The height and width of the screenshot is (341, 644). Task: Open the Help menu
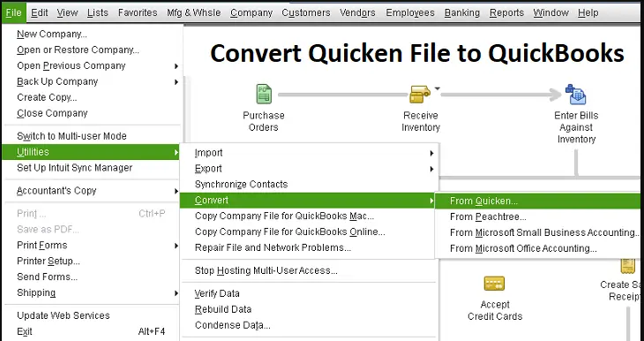(588, 12)
